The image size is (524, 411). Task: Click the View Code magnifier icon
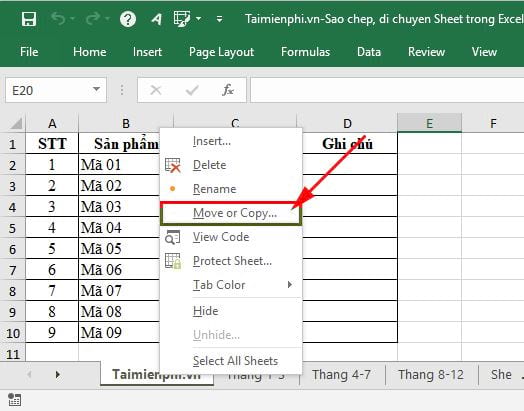pos(173,237)
